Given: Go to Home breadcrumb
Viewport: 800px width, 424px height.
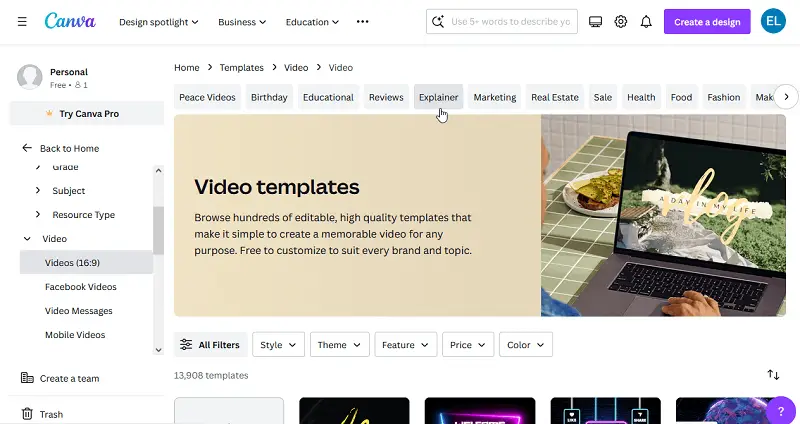Looking at the screenshot, I should 186,67.
